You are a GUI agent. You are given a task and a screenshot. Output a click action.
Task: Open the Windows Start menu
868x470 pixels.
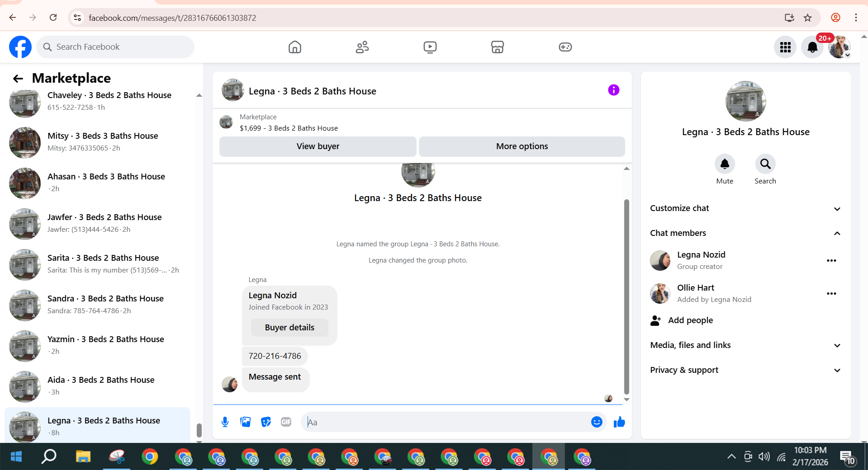pos(16,457)
